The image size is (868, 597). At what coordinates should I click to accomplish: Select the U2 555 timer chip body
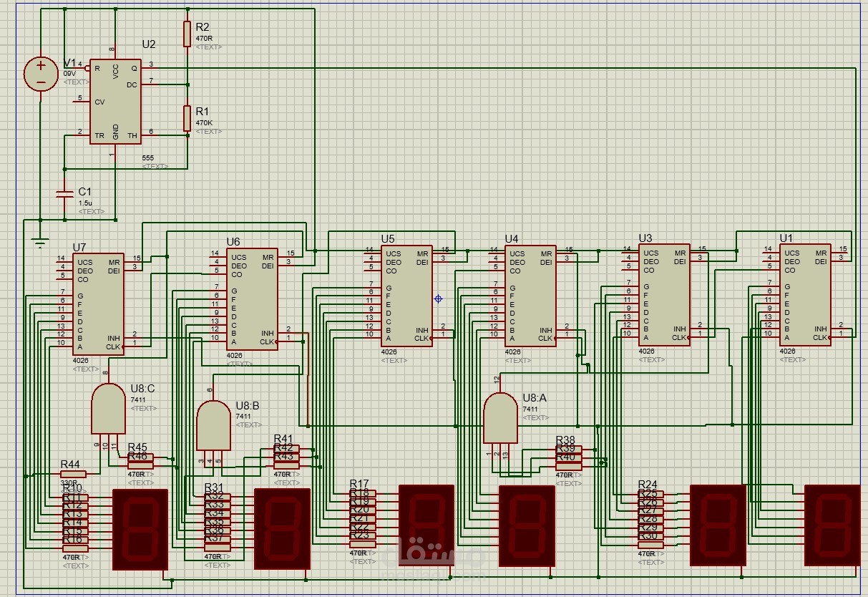click(115, 101)
